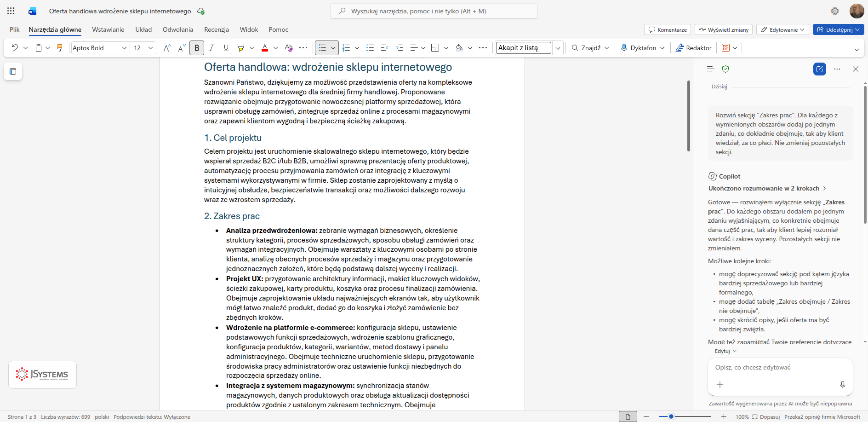
Task: Start a new Copilot chat
Action: (820, 69)
